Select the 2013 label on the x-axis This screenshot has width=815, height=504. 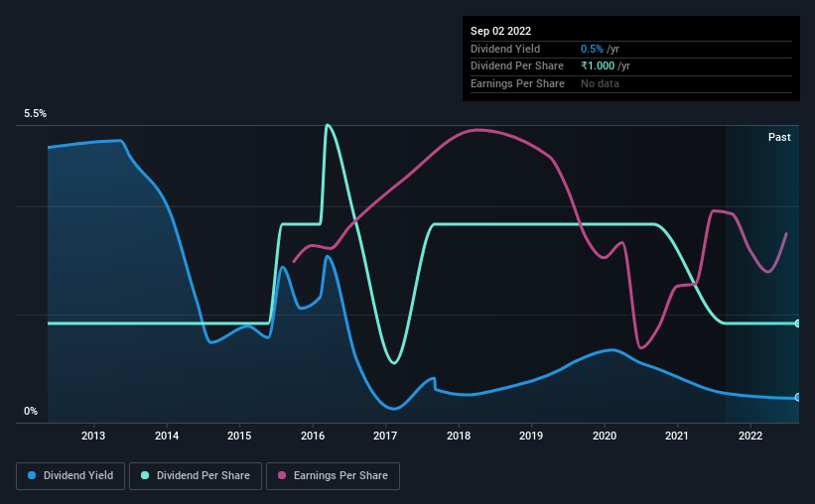tap(93, 436)
